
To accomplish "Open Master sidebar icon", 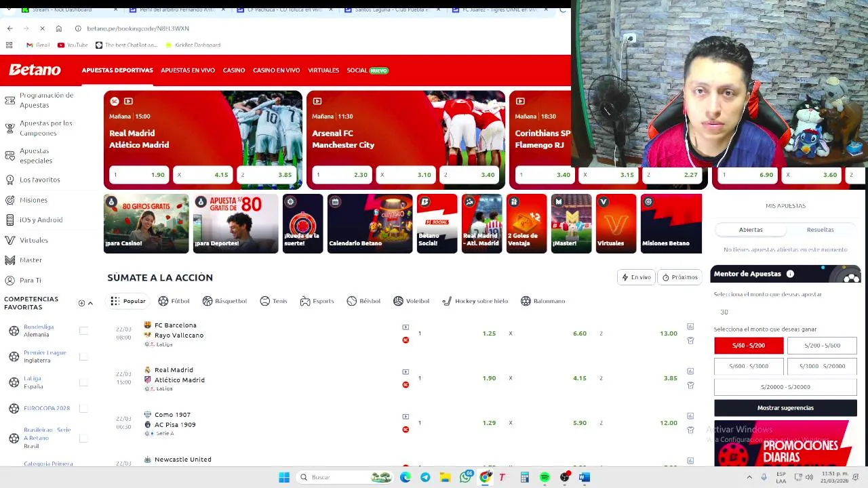I will point(9,260).
